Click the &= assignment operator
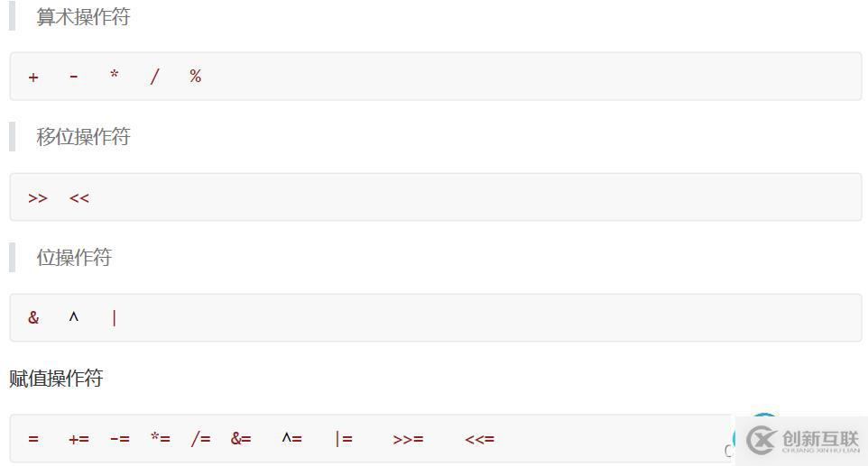 click(x=241, y=439)
